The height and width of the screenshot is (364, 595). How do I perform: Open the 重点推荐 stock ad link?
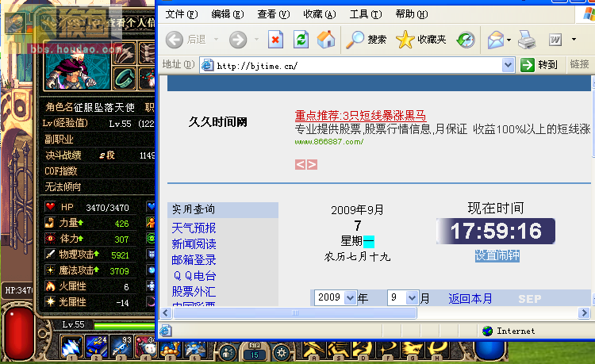[360, 115]
